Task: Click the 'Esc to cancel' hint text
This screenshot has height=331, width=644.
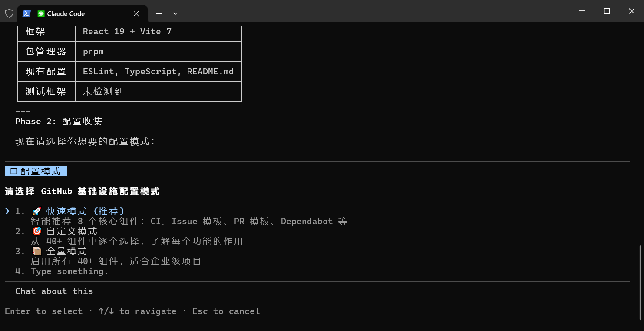Action: 226,311
